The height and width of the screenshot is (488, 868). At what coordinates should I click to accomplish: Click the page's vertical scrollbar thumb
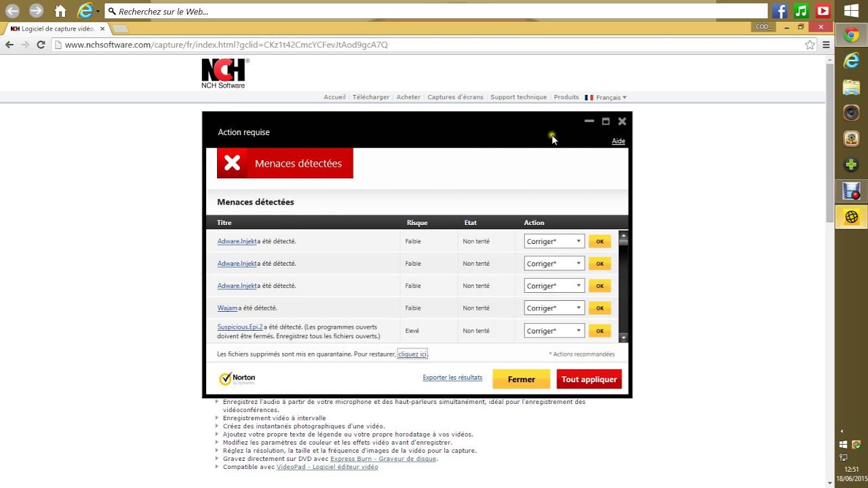(830, 142)
